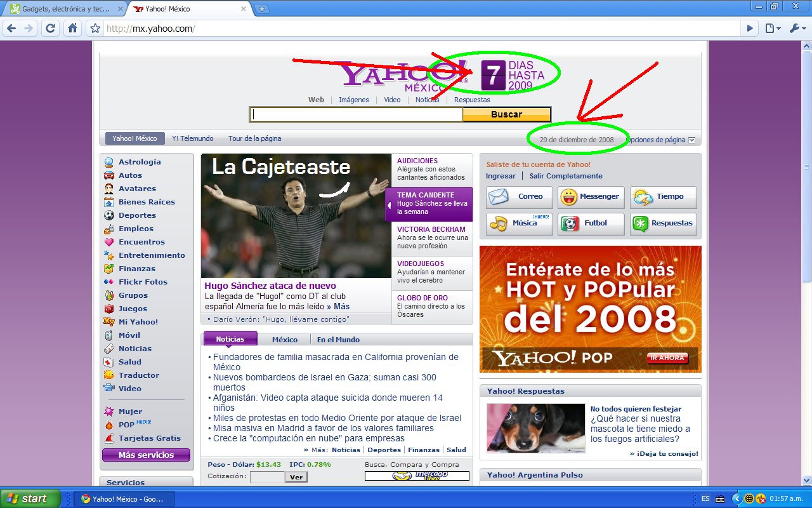
Task: Select the Imágenes search tab
Action: 353,100
